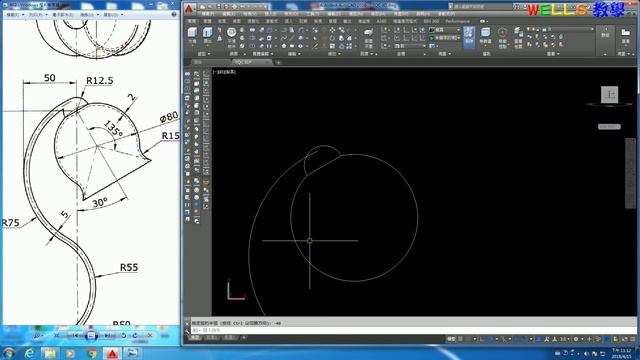Toggle the highlighted Culling button
Screen dimensions: 640x360
click(469, 37)
